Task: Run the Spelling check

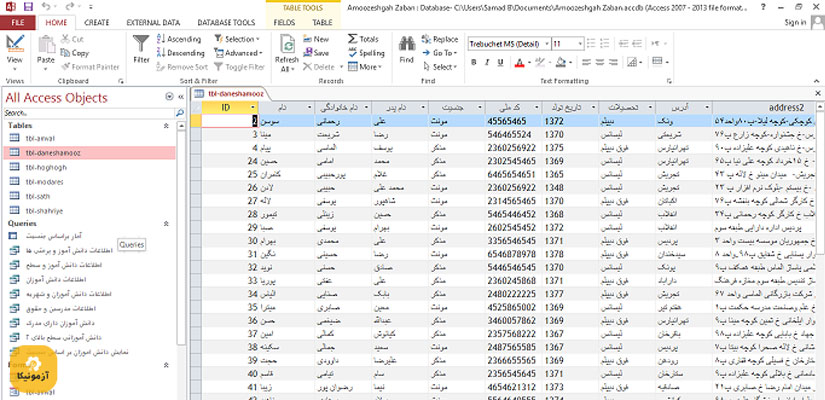Action: (x=366, y=53)
